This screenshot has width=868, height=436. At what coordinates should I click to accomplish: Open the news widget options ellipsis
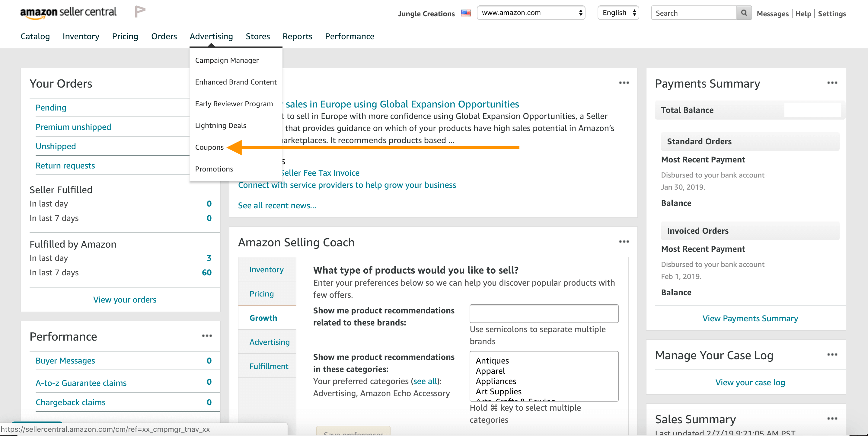click(624, 83)
